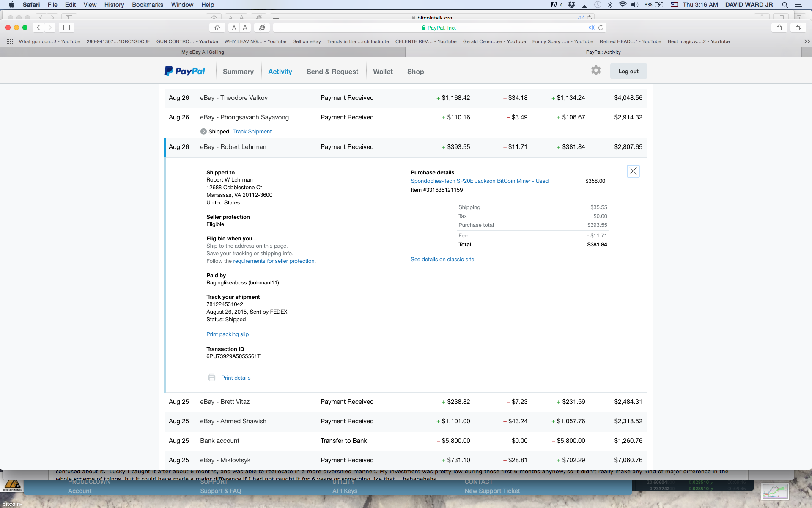Collapse the Robert Lehrman transaction row

[x=406, y=147]
